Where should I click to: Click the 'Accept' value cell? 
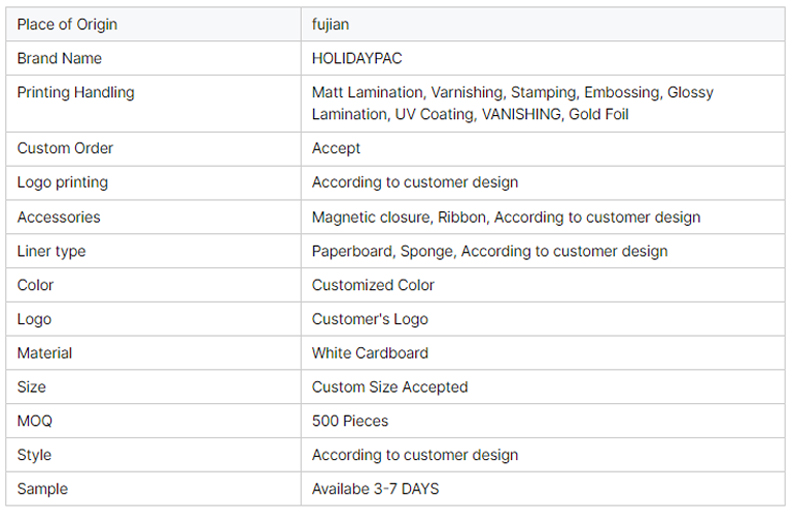[x=336, y=148]
